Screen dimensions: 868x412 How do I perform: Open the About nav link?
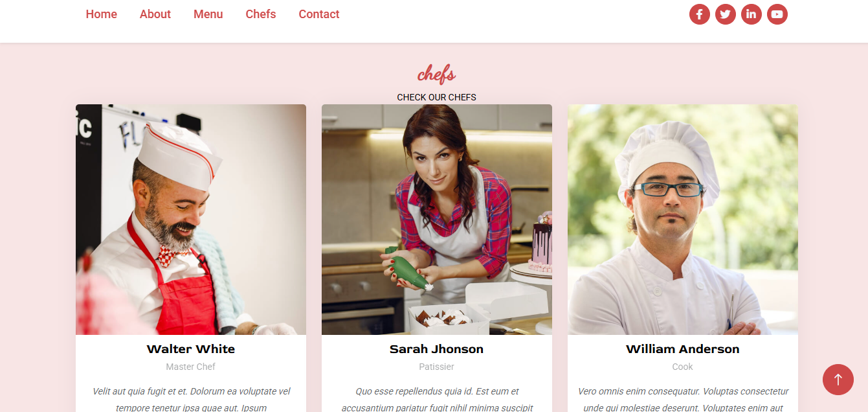(155, 14)
